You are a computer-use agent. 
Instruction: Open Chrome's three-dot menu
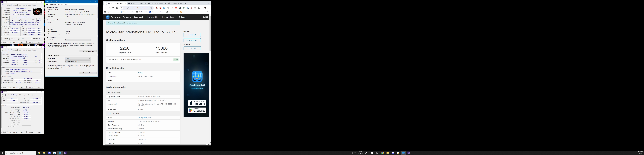coord(209,8)
